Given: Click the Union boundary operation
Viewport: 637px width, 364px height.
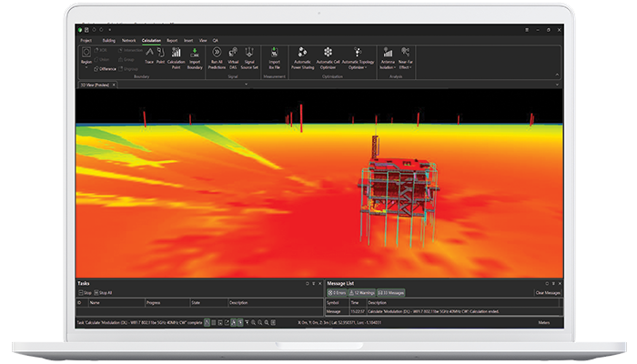Looking at the screenshot, I should pyautogui.click(x=102, y=60).
